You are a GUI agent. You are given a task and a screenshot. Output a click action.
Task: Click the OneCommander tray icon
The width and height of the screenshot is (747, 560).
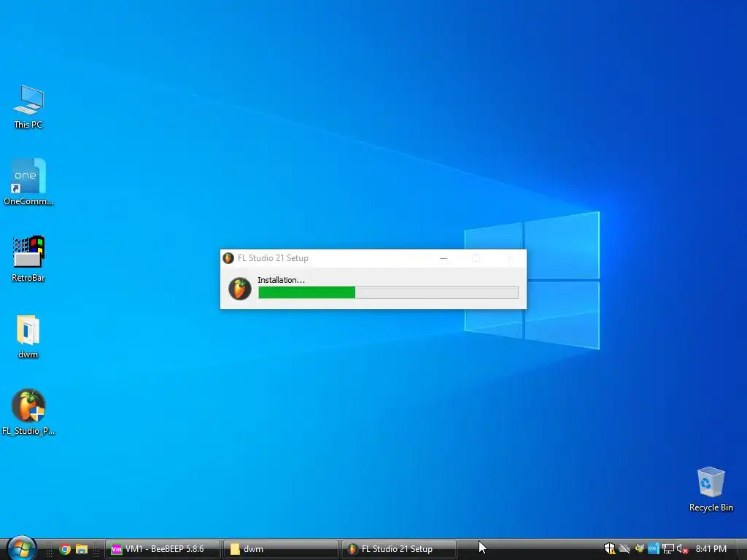click(653, 549)
